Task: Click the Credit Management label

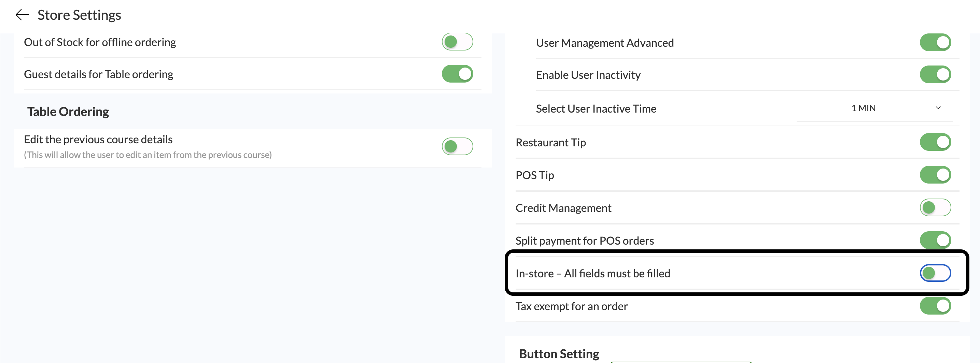Action: click(x=563, y=208)
